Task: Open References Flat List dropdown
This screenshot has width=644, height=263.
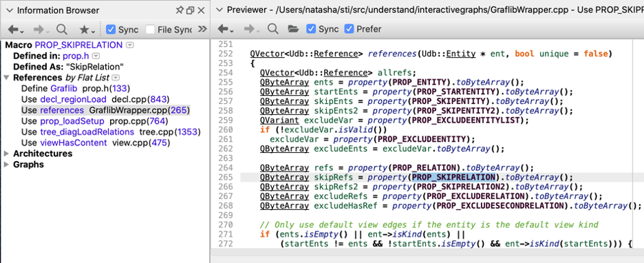Action: coord(116,78)
